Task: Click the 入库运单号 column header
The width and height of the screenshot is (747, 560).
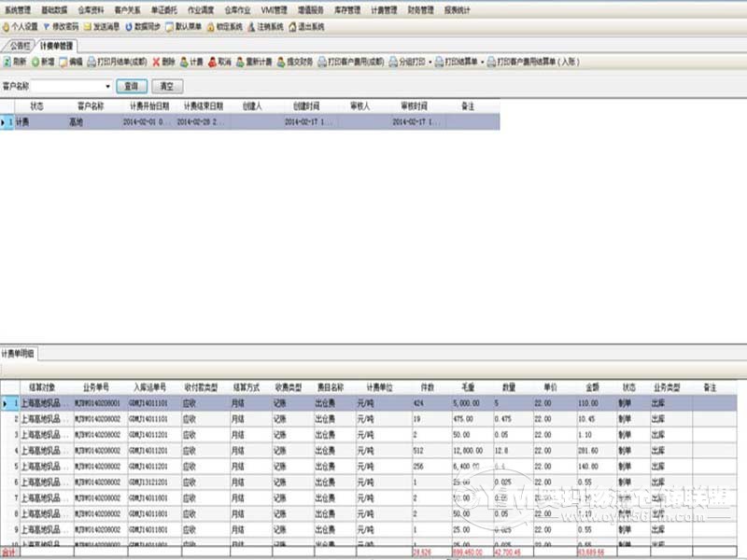Action: click(x=150, y=387)
